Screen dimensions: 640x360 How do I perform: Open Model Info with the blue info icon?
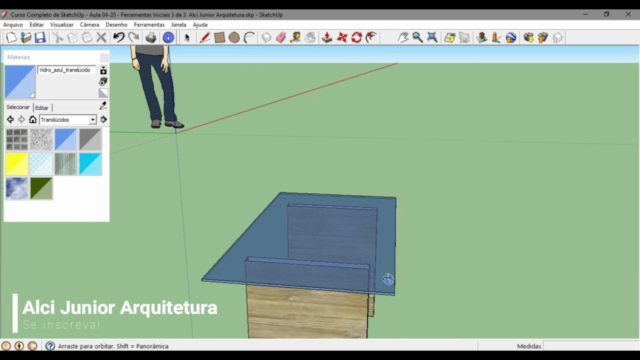168,38
